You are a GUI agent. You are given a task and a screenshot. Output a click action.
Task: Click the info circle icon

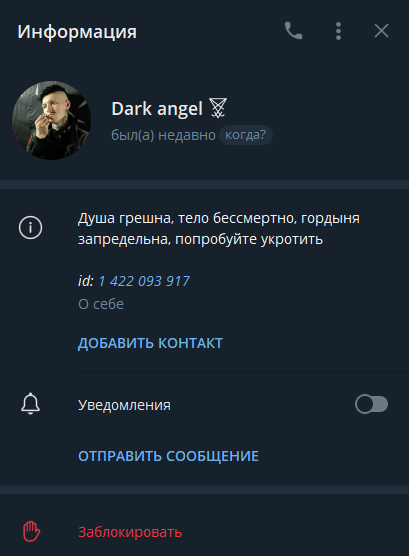pyautogui.click(x=31, y=227)
